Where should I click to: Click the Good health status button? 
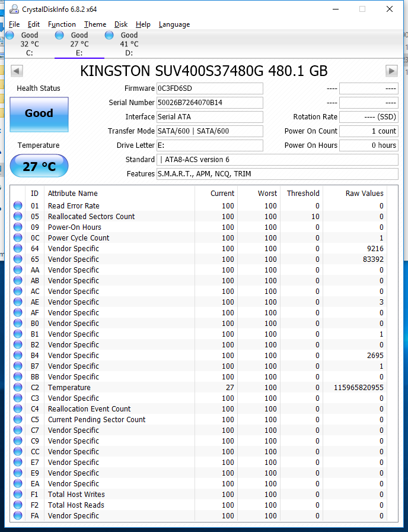[x=39, y=114]
